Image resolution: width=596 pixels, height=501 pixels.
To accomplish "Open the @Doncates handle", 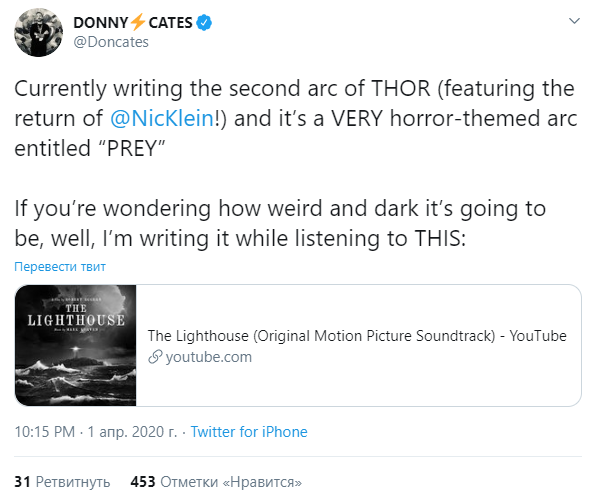I will click(x=111, y=42).
